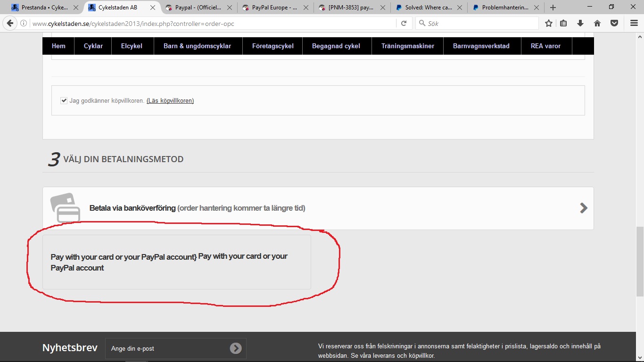Viewport: 644px width, 362px height.
Task: Close the Prestanda tab
Action: [x=76, y=8]
